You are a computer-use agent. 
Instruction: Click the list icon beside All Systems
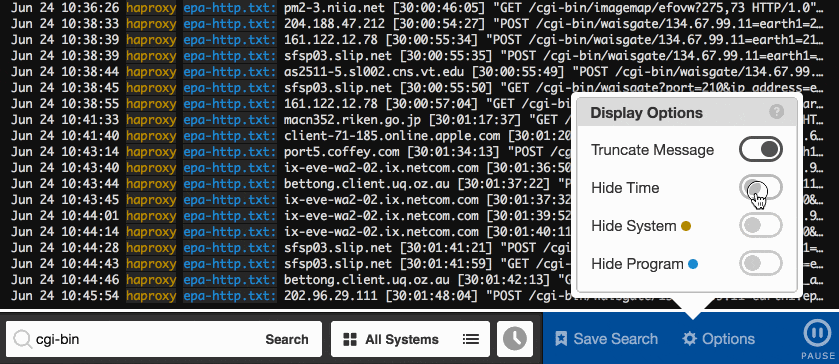[x=470, y=339]
